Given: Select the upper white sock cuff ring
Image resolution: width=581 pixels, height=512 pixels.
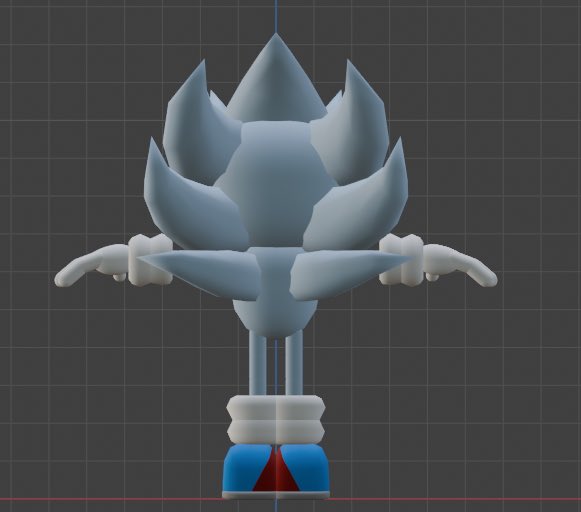Looking at the screenshot, I should pos(276,408).
